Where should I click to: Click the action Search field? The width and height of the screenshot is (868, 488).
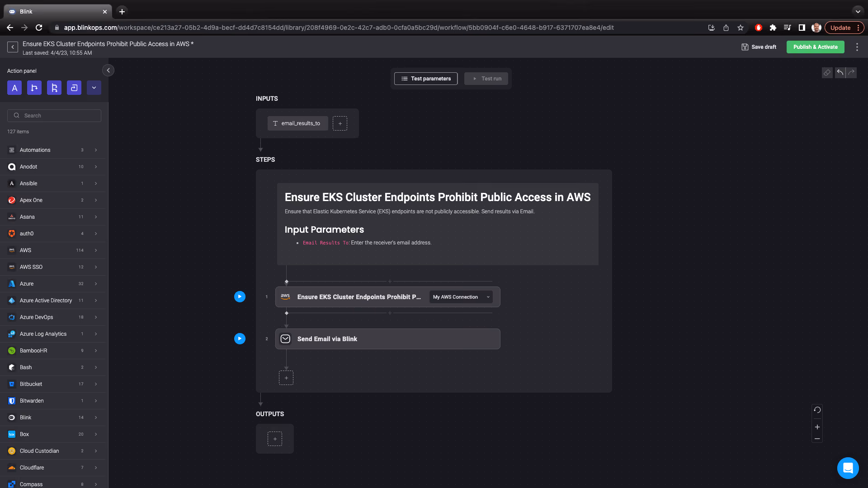point(54,116)
